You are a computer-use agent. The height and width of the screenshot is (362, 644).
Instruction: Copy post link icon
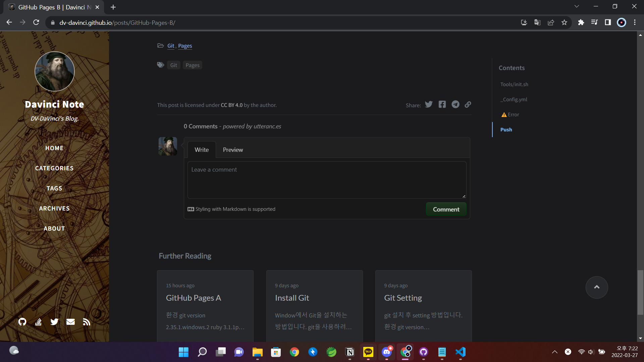[468, 105]
